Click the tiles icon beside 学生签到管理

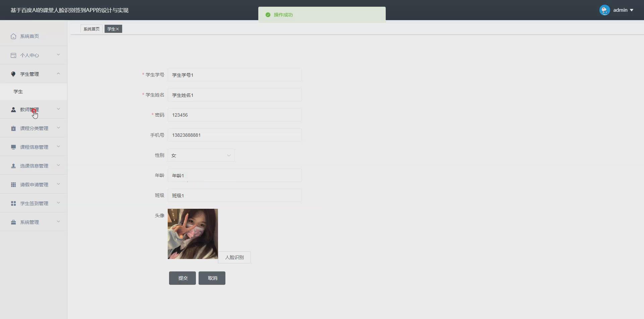pos(13,203)
